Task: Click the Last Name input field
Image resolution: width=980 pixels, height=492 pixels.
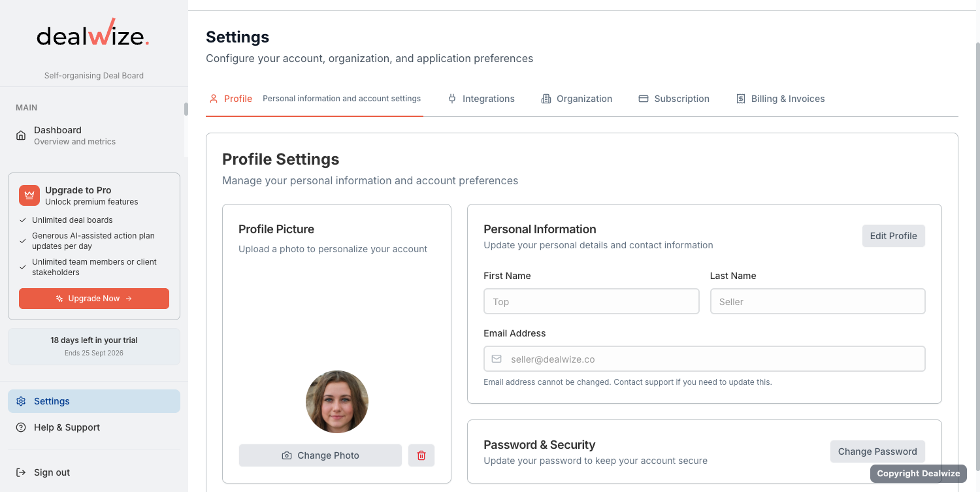Action: [818, 301]
